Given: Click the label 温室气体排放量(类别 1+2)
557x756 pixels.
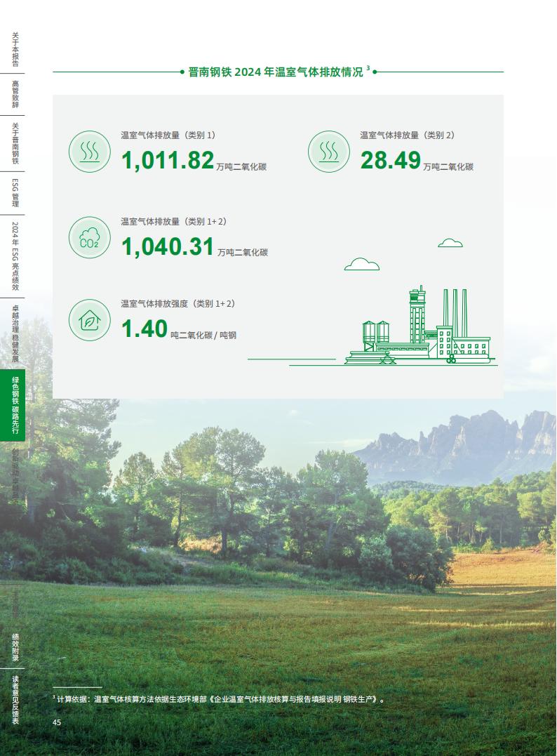Looking at the screenshot, I should tap(174, 222).
